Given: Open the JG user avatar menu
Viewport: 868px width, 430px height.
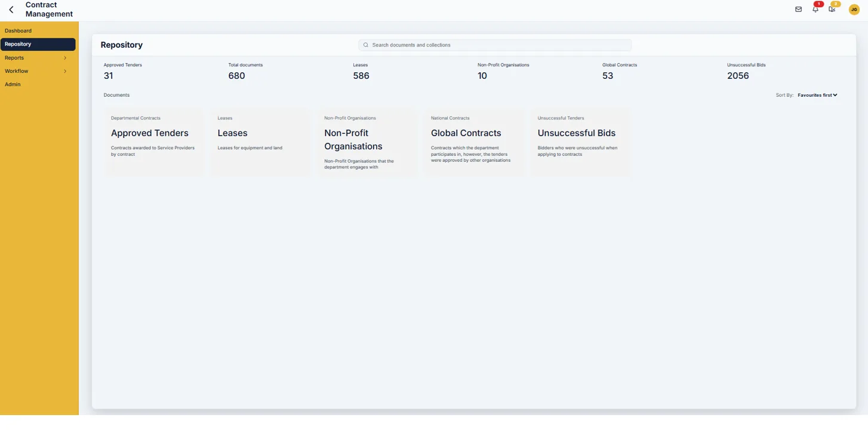Looking at the screenshot, I should tap(854, 10).
